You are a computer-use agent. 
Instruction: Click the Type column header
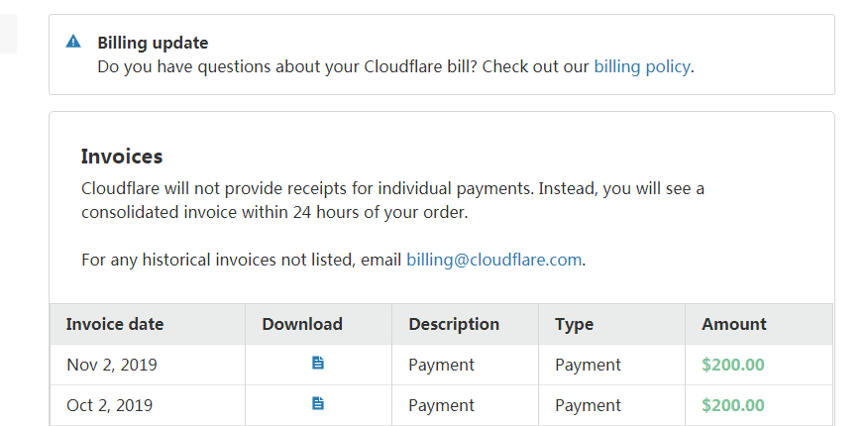tap(574, 324)
